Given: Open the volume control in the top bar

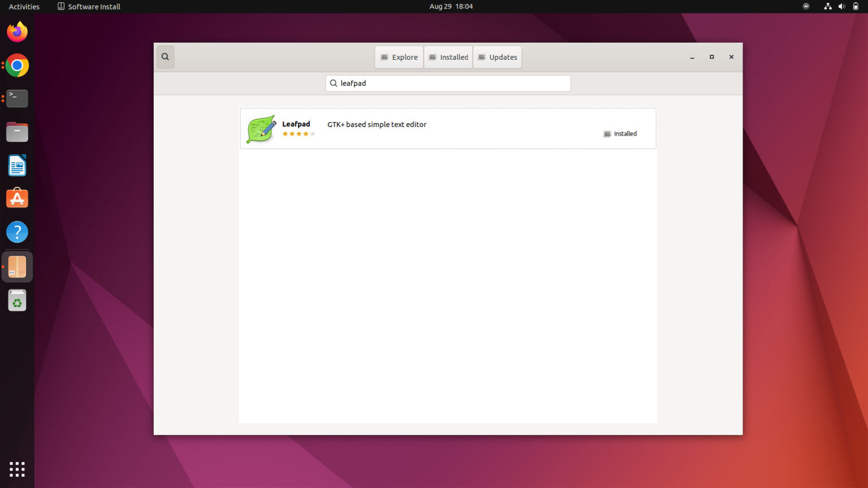Looking at the screenshot, I should (841, 6).
